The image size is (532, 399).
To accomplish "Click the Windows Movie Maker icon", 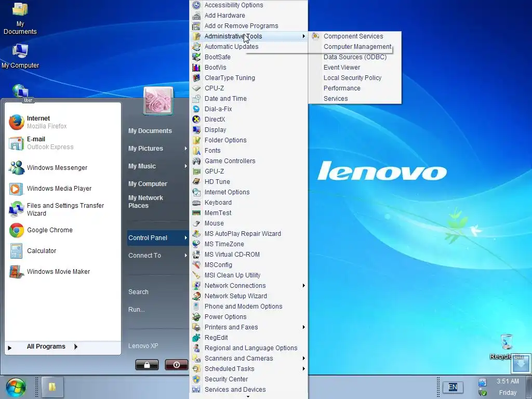I will point(16,272).
